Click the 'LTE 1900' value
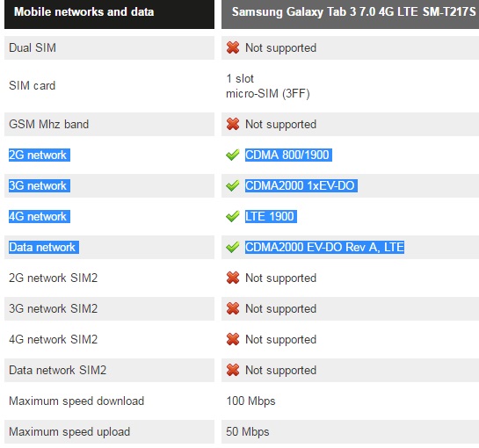The image size is (479, 448). 271,216
